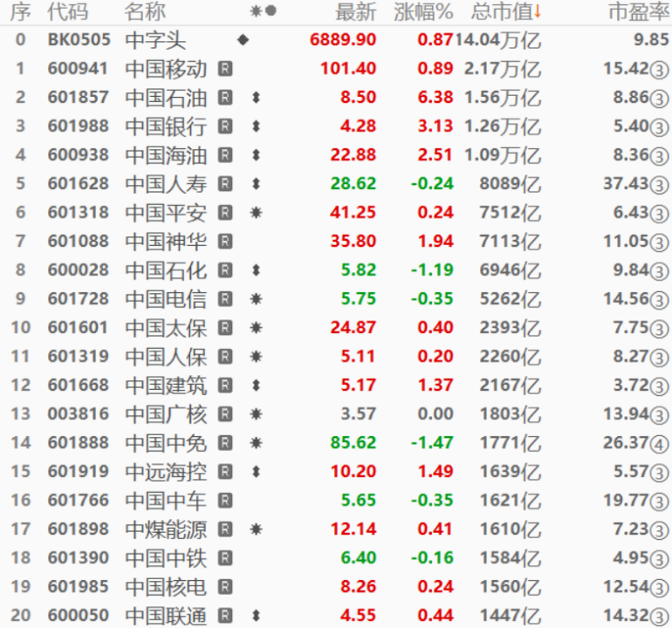Open stock 中国石化
This screenshot has height=628, width=672.
pyautogui.click(x=167, y=270)
